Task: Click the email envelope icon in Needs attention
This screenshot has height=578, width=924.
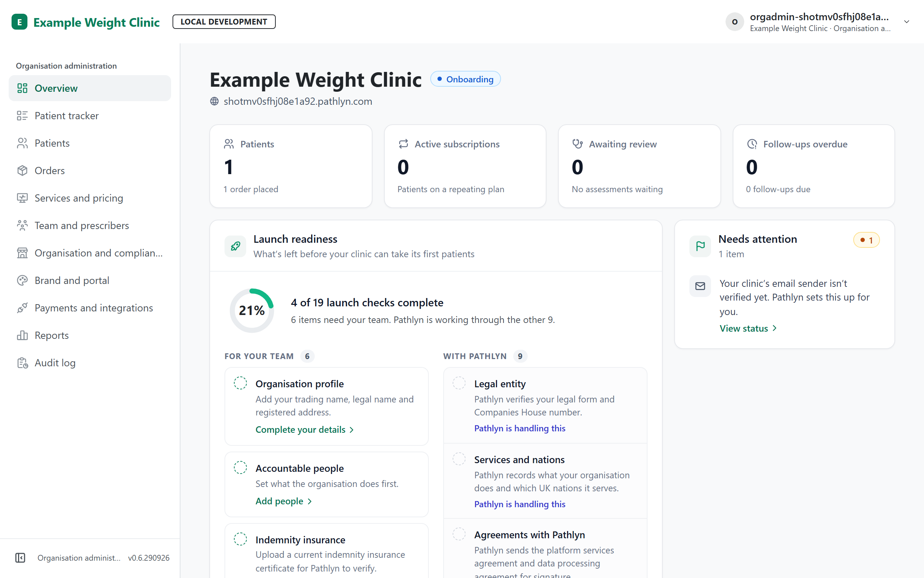Action: click(700, 286)
